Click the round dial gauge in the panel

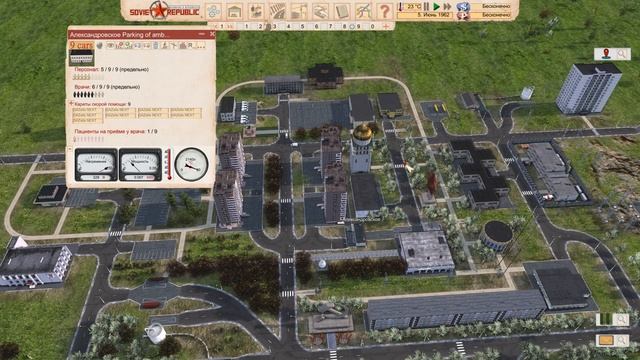tap(191, 164)
